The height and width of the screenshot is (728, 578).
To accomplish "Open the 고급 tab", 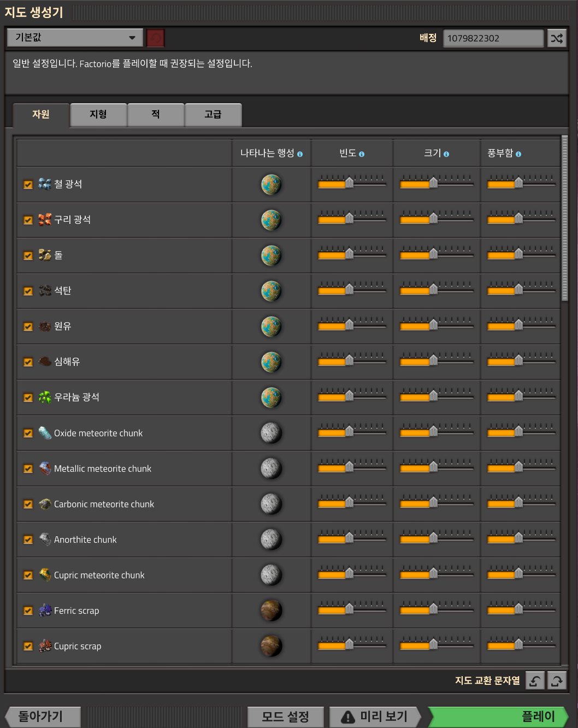I will [x=213, y=115].
